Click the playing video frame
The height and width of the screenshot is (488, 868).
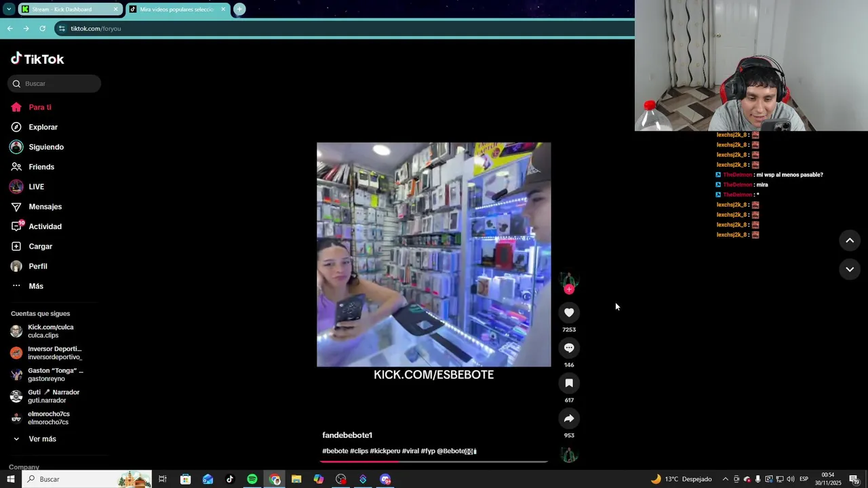coord(434,255)
